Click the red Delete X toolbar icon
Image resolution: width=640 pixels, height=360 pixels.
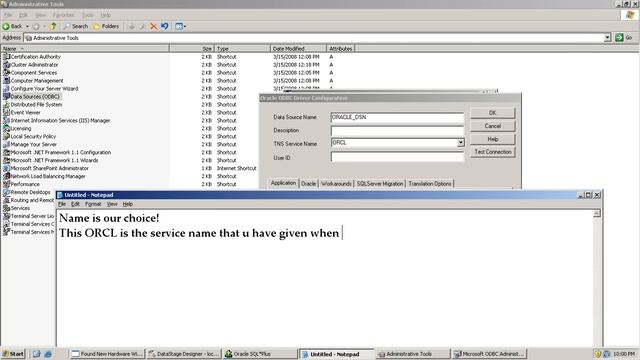pos(153,26)
